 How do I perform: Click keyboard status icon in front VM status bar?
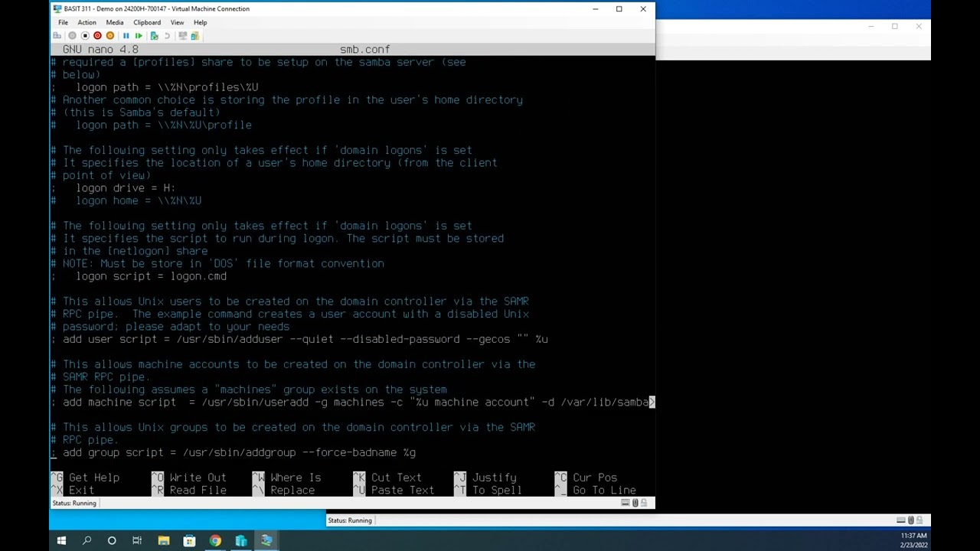point(626,503)
